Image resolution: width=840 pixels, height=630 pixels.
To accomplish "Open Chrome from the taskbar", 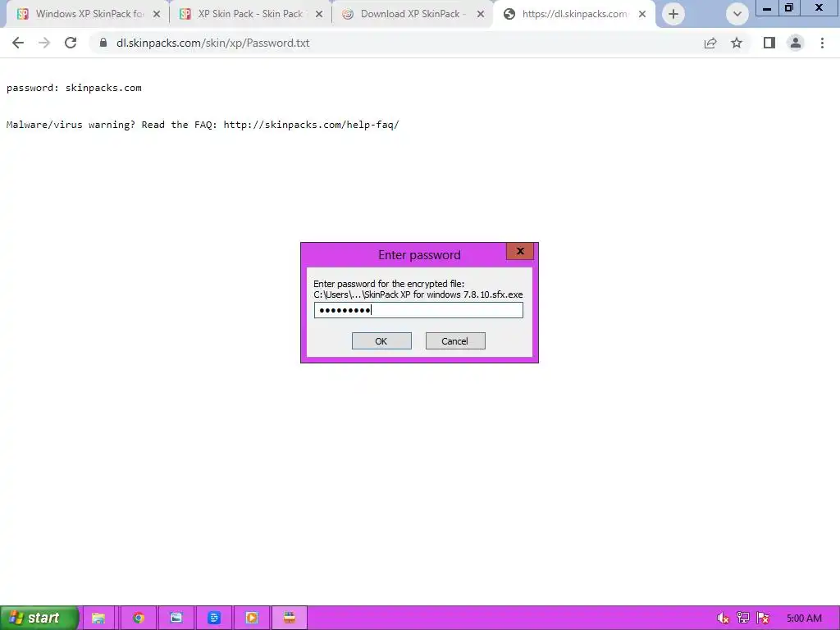I will tap(138, 618).
